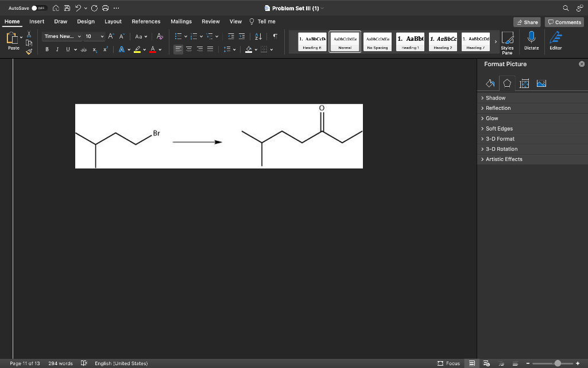This screenshot has width=588, height=368.
Task: Expand the 3-D Rotation section
Action: click(501, 149)
